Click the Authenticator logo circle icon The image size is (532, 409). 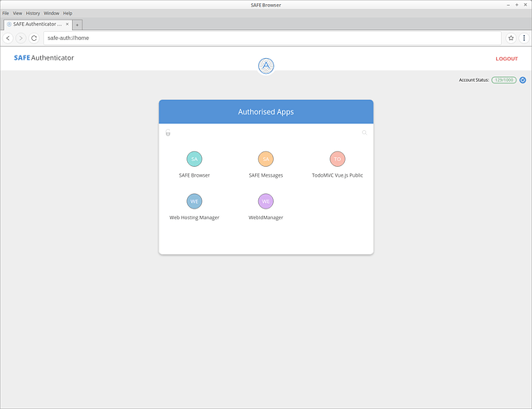click(x=266, y=66)
